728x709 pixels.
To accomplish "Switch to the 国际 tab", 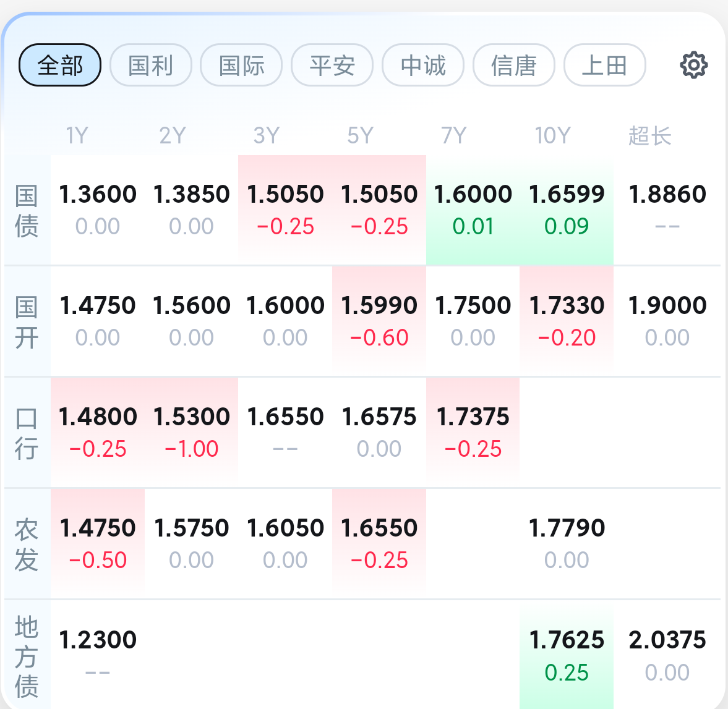I will pyautogui.click(x=241, y=65).
